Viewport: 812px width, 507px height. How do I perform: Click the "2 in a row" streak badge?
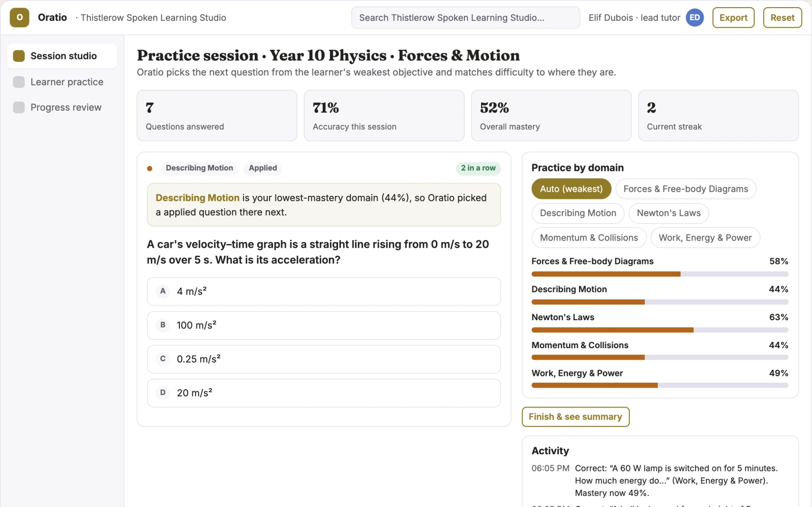click(478, 168)
